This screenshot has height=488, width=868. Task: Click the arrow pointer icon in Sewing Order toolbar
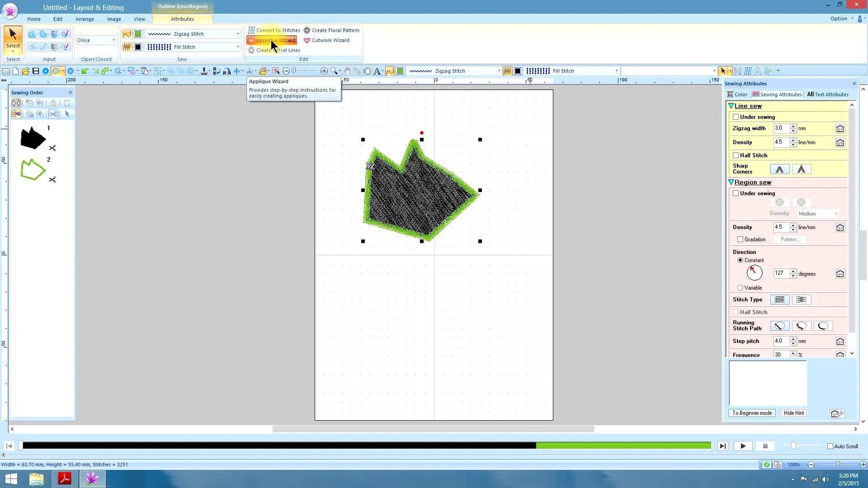(x=67, y=114)
